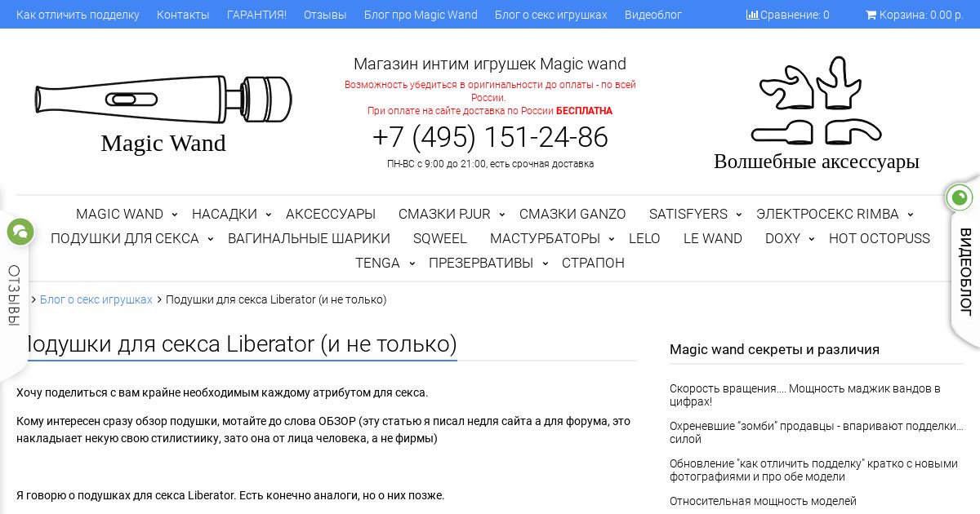
Task: Click the БЕСПЛАТНА delivery notice text
Action: (x=584, y=111)
